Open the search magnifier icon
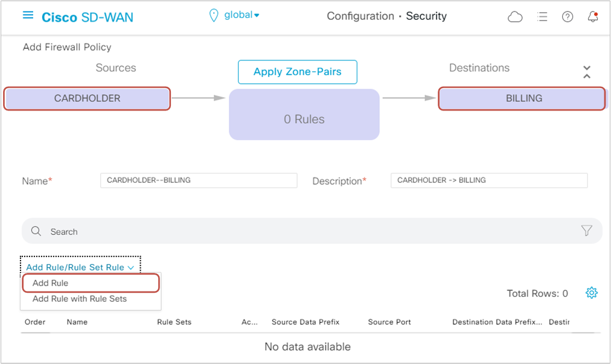 click(36, 231)
